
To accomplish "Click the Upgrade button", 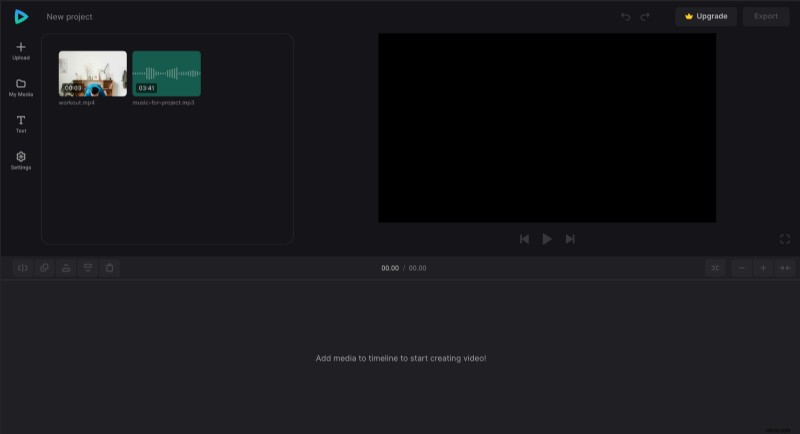I will pyautogui.click(x=705, y=16).
